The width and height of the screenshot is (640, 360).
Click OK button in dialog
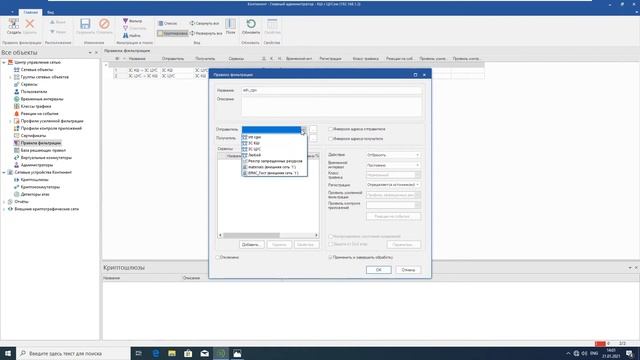pos(378,270)
